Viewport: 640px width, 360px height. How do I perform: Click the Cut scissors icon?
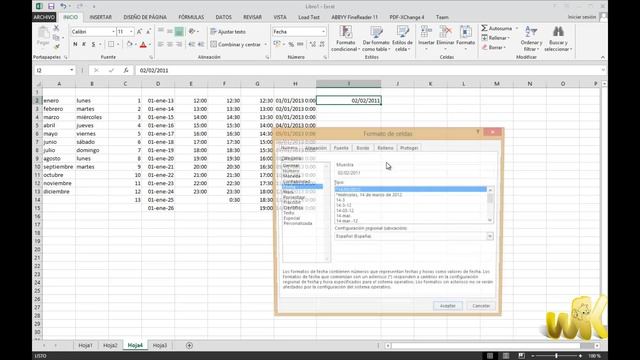coord(56,28)
